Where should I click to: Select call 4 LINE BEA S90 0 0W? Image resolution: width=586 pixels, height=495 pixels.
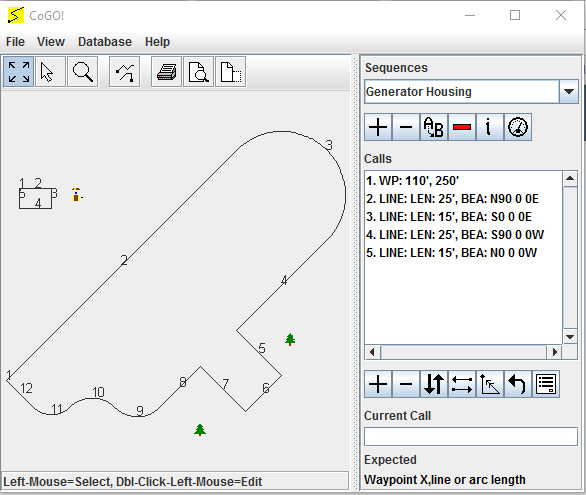point(463,235)
